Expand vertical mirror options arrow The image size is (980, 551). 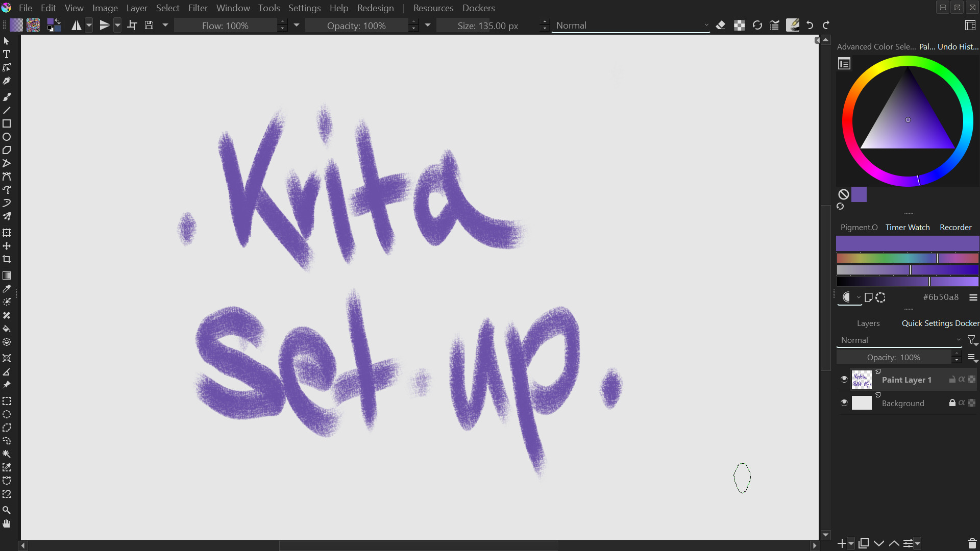(x=118, y=26)
